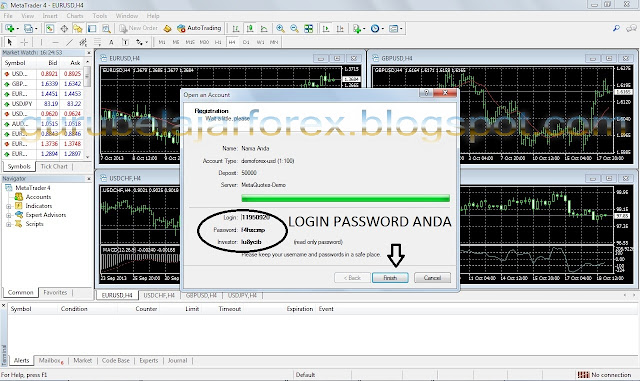Click the Finish button
This screenshot has width=640, height=381.
coord(390,278)
